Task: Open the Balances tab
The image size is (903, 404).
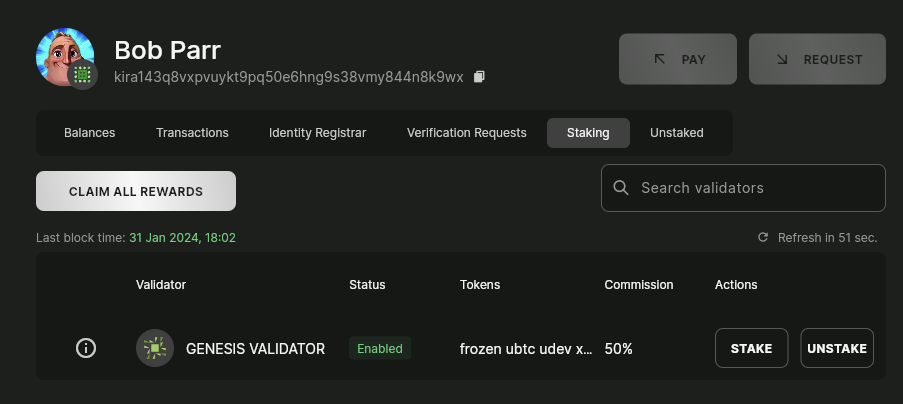Action: click(x=89, y=133)
